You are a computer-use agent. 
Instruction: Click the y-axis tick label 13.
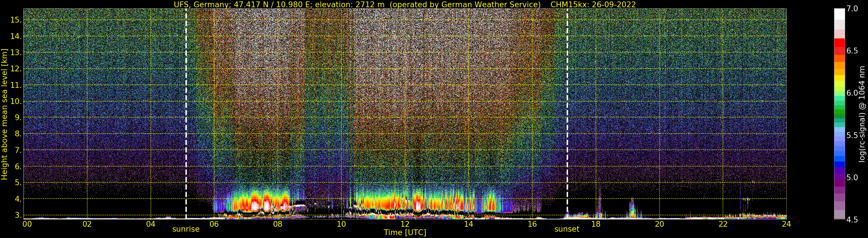(x=16, y=53)
